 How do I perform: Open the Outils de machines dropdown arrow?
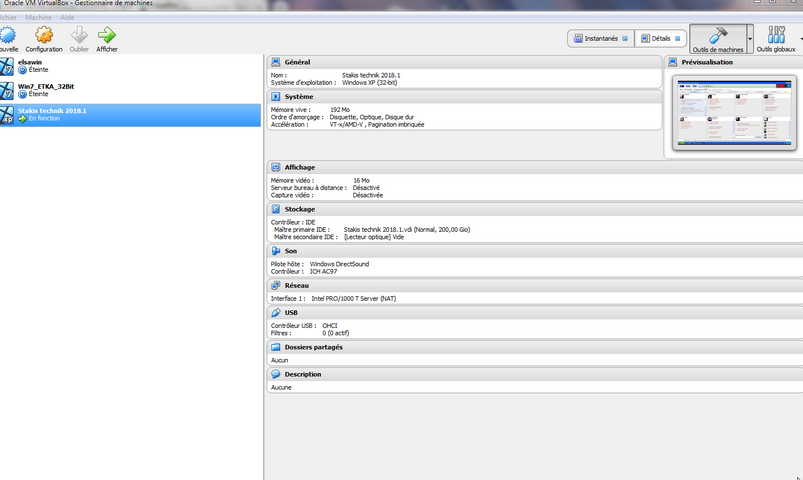point(750,39)
